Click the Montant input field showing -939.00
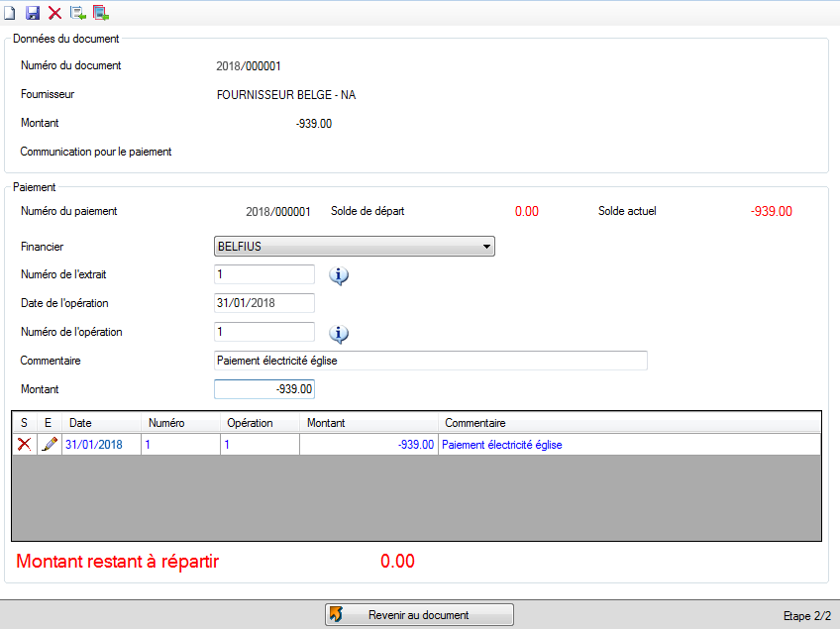The width and height of the screenshot is (840, 629). (264, 389)
